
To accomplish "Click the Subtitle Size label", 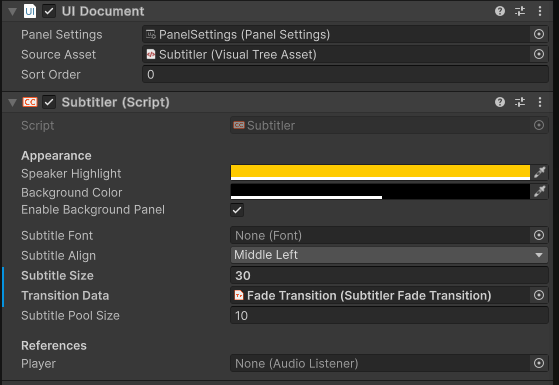I will tap(57, 275).
